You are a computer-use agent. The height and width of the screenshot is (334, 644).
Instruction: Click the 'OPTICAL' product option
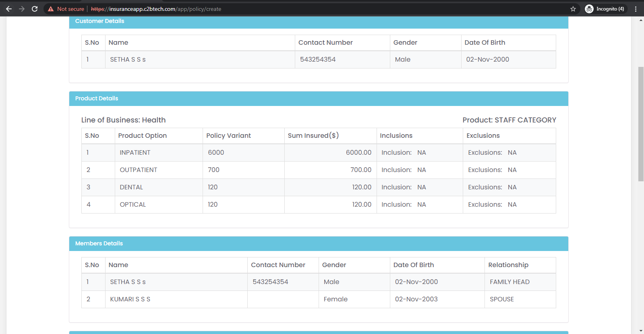point(133,205)
